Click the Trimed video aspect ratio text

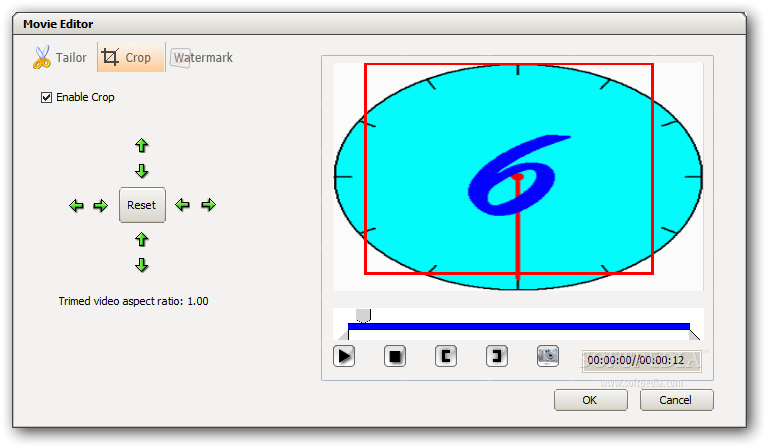tap(134, 301)
